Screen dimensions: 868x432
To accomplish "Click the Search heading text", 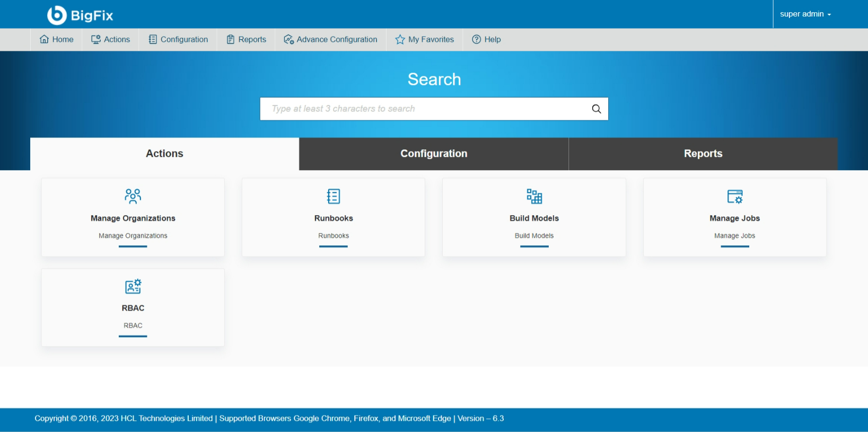I will click(x=434, y=80).
